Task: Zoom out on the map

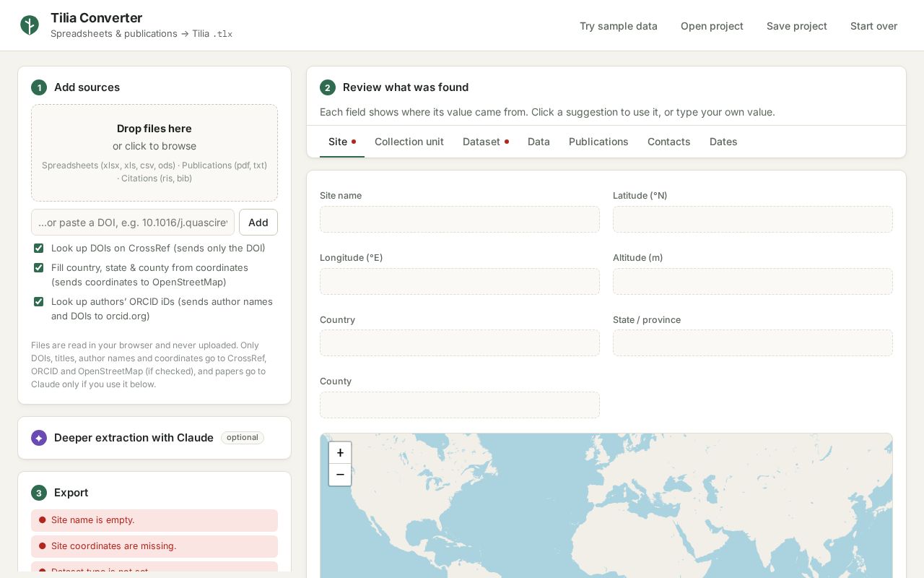Action: [x=340, y=475]
